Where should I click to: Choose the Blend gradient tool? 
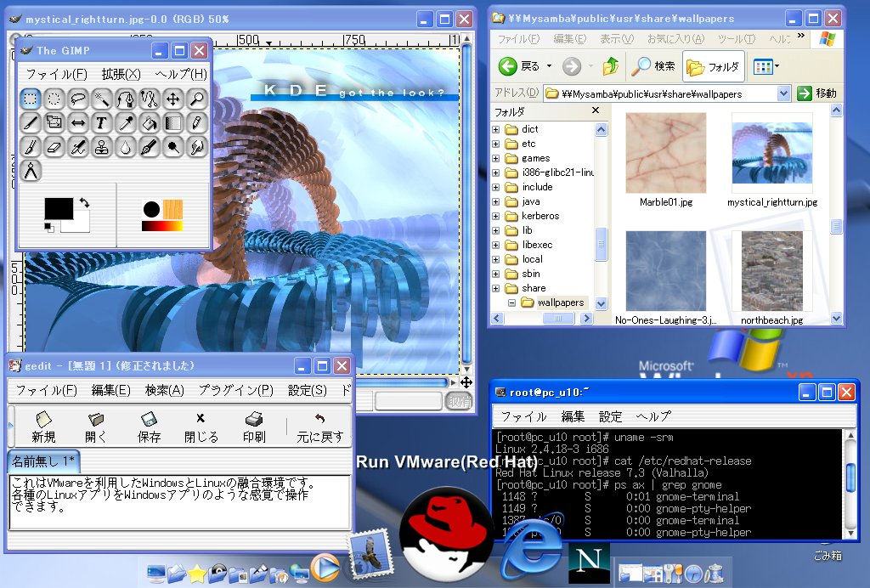click(x=173, y=122)
